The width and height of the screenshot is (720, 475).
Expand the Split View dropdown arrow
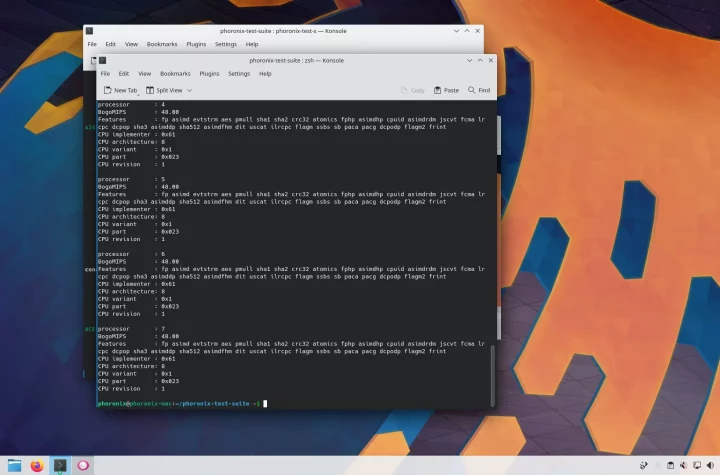tap(190, 90)
